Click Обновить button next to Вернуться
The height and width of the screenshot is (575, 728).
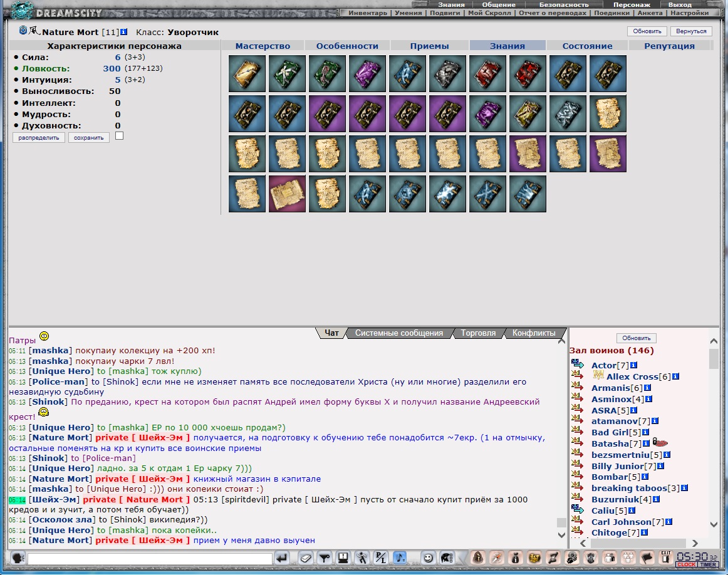point(647,31)
